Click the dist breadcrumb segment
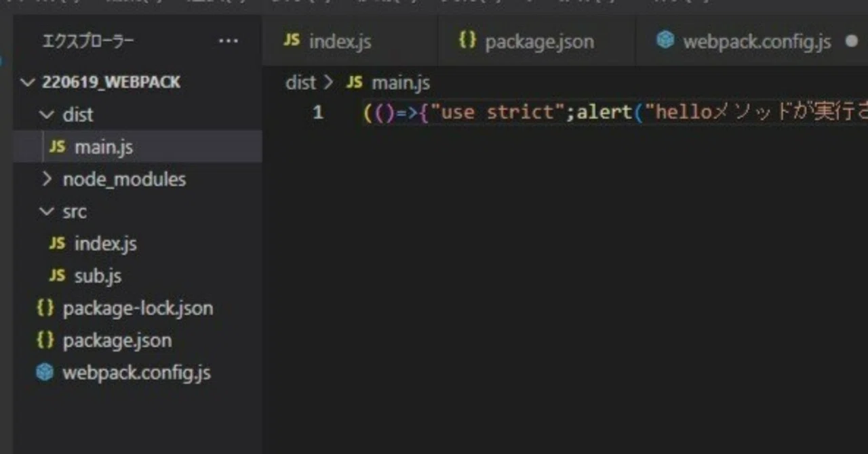This screenshot has width=868, height=454. (x=300, y=83)
